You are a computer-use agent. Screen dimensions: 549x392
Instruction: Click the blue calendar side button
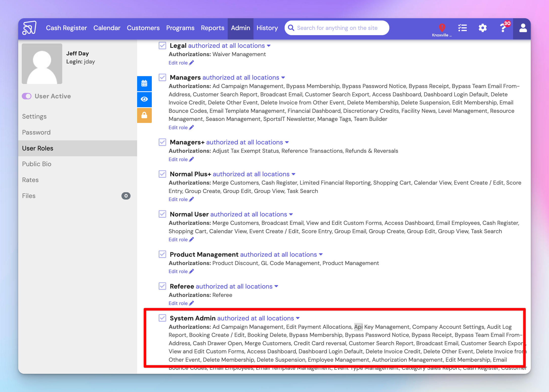pos(144,83)
